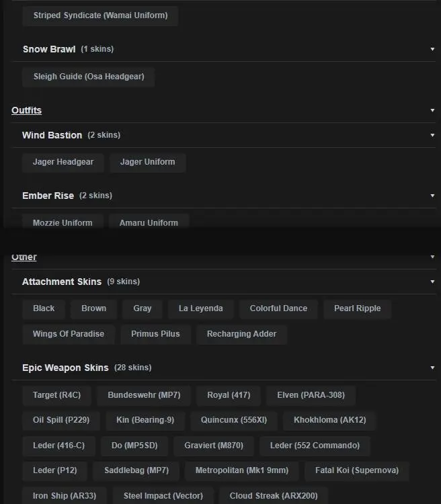
Task: Select the Recharging Adder attachment skin
Action: (241, 334)
